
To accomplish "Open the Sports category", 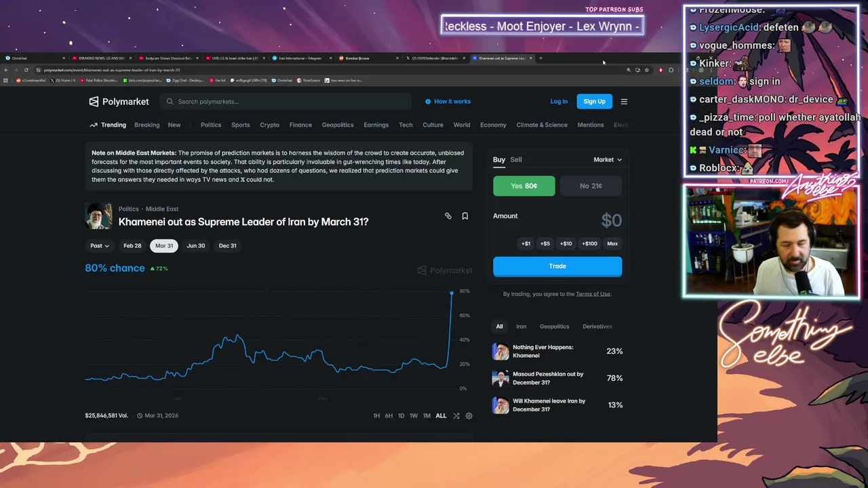I will (240, 125).
